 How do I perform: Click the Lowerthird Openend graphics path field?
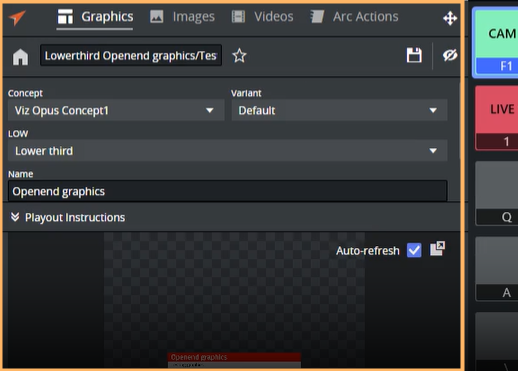tap(131, 56)
